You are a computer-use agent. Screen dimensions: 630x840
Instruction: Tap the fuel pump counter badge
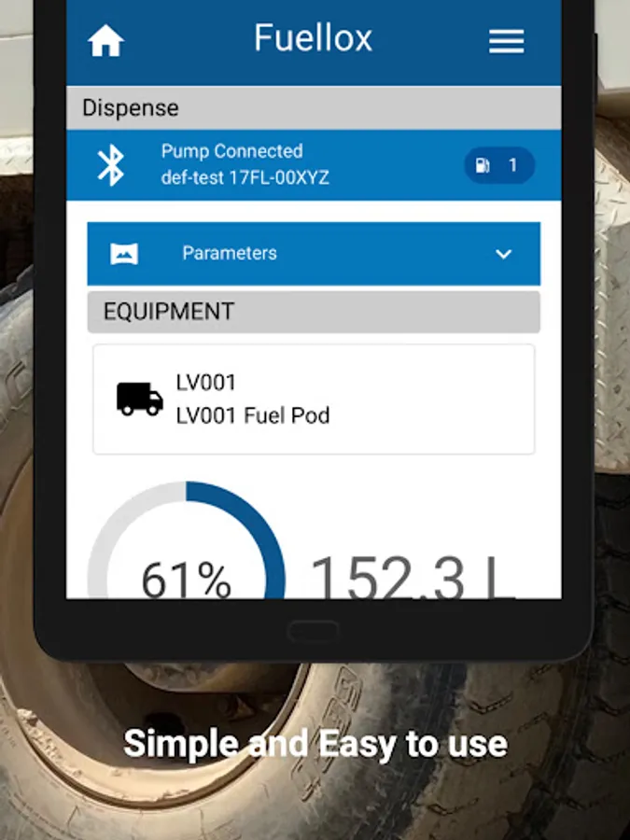tap(499, 165)
